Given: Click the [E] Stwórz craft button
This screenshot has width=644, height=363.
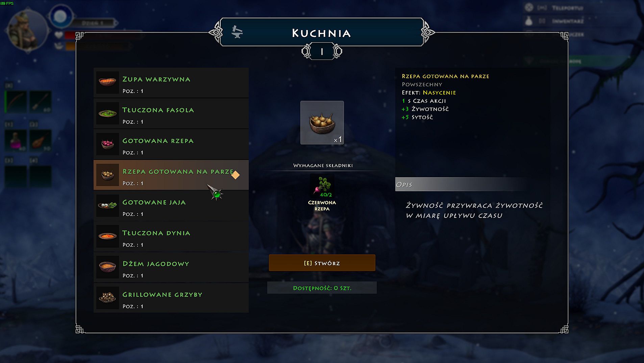Looking at the screenshot, I should tap(322, 263).
